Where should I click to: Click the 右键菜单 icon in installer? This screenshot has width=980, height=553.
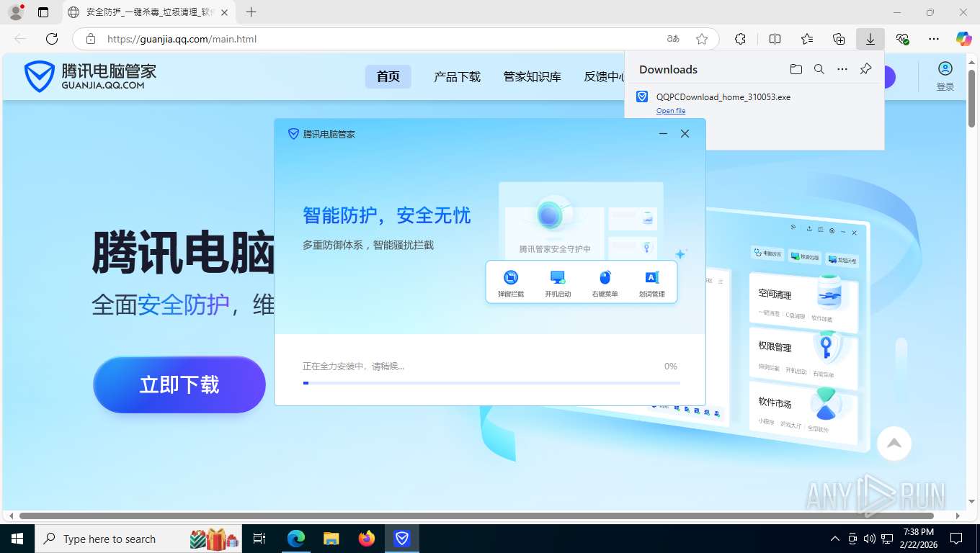pyautogui.click(x=605, y=284)
